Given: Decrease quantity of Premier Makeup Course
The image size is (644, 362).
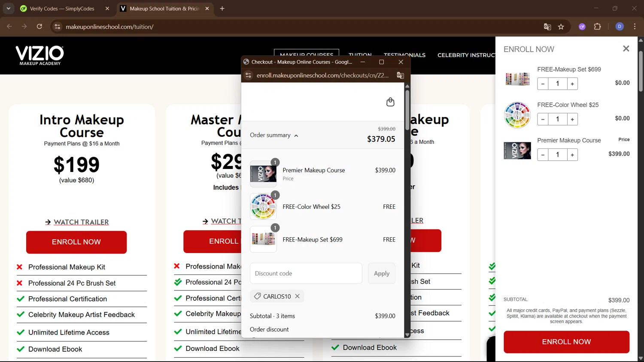Looking at the screenshot, I should point(543,155).
